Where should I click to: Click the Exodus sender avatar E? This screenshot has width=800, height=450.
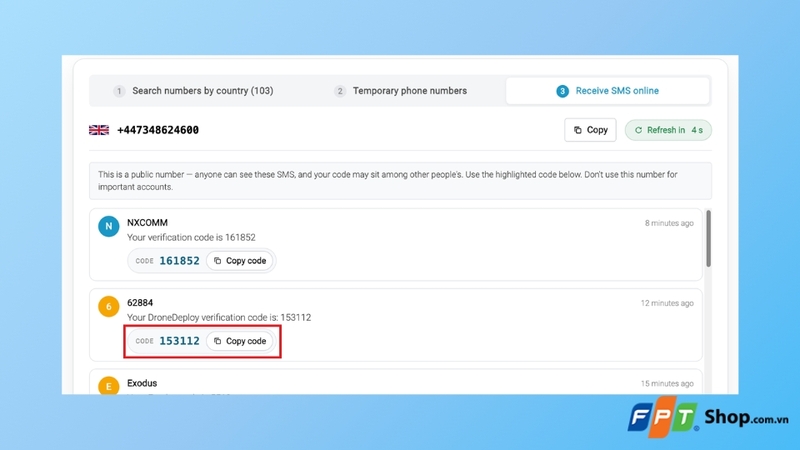[109, 385]
